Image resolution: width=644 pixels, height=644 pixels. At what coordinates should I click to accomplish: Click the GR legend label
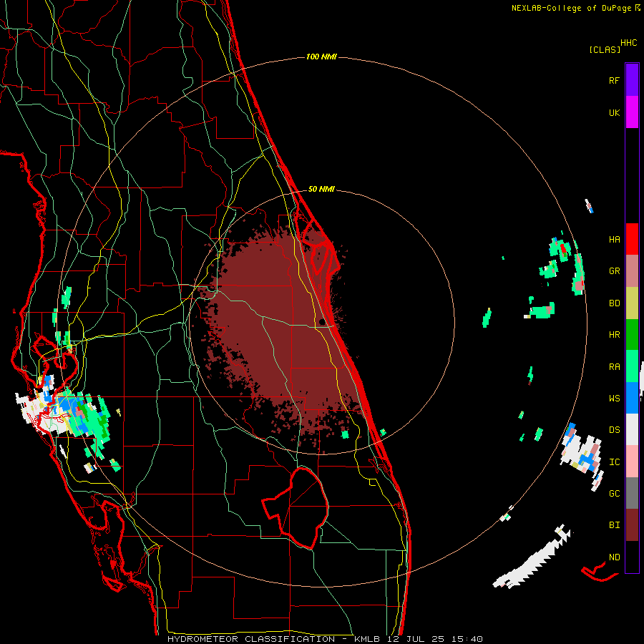(614, 271)
